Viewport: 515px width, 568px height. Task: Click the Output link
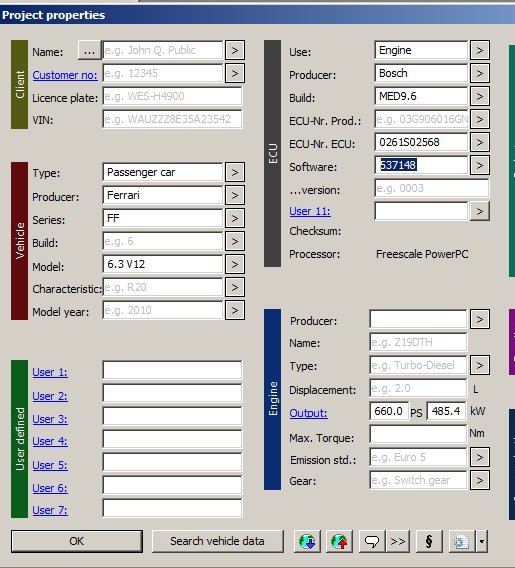coord(309,413)
